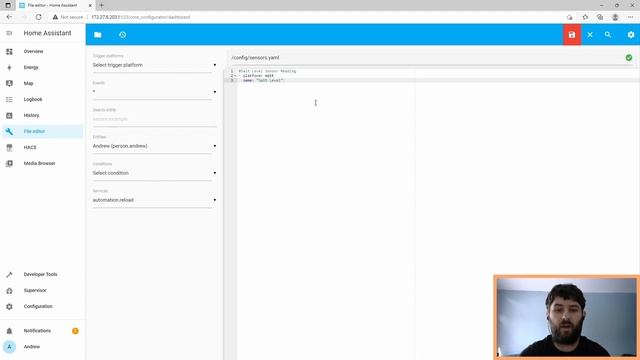This screenshot has height=360, width=640.
Task: Click the Developer Tools hammer icon
Action: click(x=9, y=274)
